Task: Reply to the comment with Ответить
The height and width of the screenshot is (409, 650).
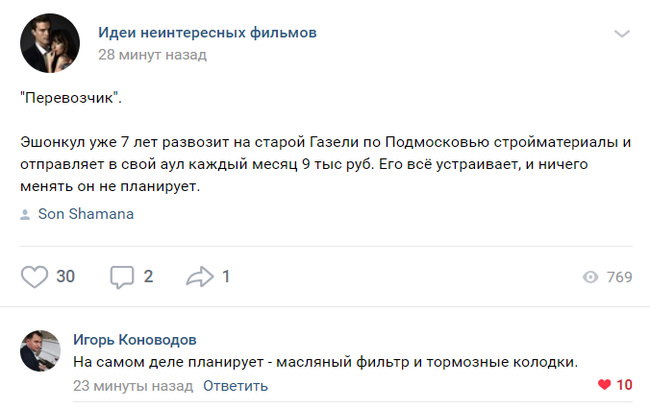Action: (x=235, y=385)
